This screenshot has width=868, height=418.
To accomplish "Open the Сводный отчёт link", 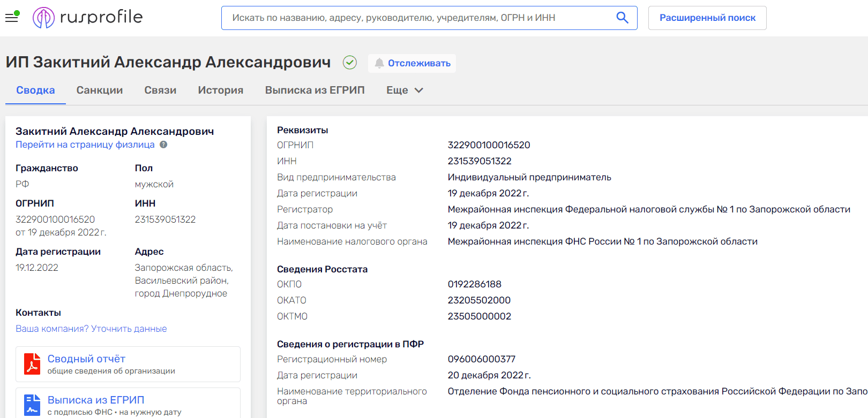I will (x=86, y=359).
